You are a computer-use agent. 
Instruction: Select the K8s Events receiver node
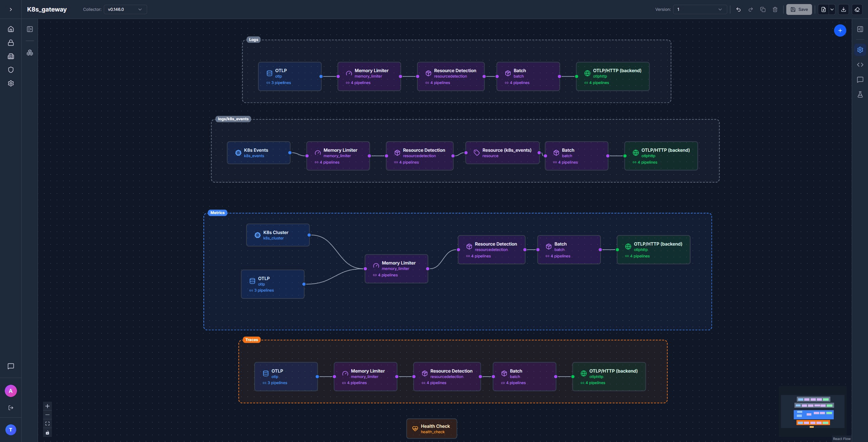pos(259,153)
